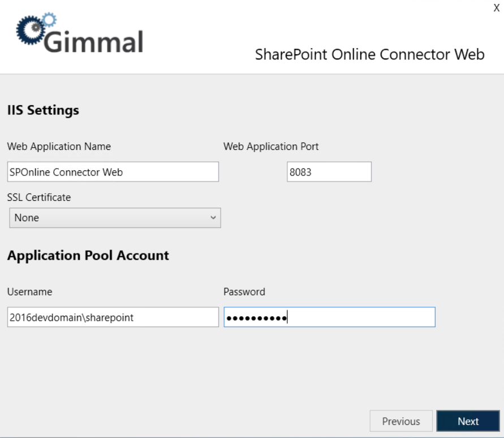Screen dimensions: 504x438
Task: Go back with the Previous button
Action: click(x=400, y=421)
